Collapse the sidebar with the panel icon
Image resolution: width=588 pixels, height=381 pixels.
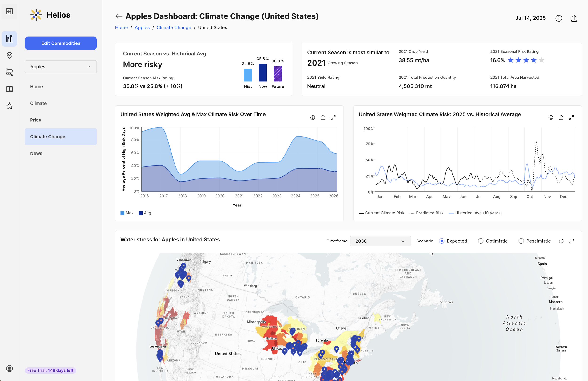click(x=9, y=11)
